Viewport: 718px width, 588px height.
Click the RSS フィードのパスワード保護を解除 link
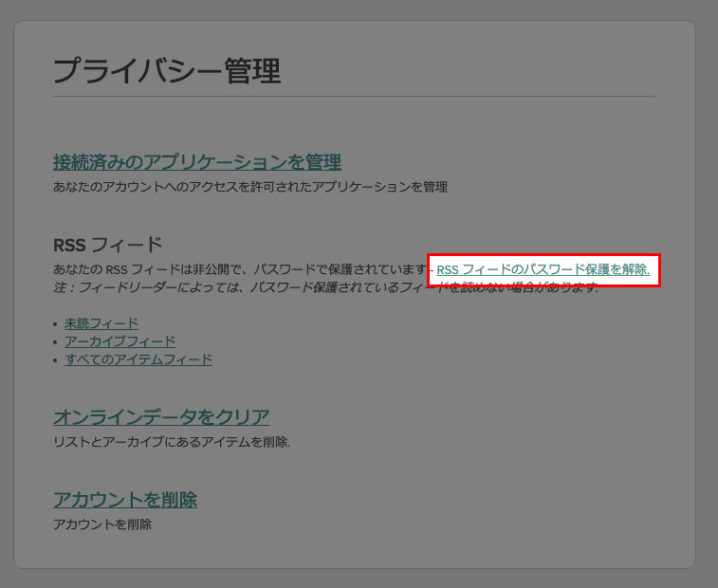tap(543, 270)
